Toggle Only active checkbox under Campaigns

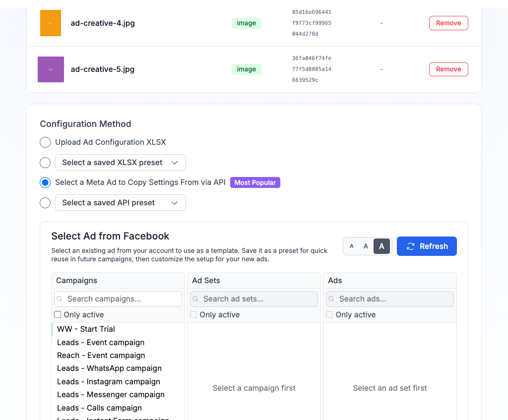click(x=58, y=314)
